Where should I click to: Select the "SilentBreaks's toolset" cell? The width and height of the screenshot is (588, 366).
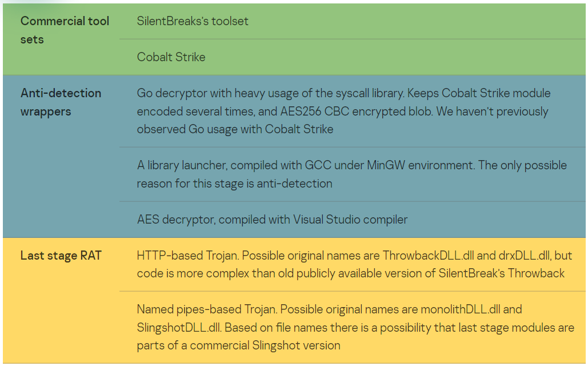pyautogui.click(x=193, y=21)
